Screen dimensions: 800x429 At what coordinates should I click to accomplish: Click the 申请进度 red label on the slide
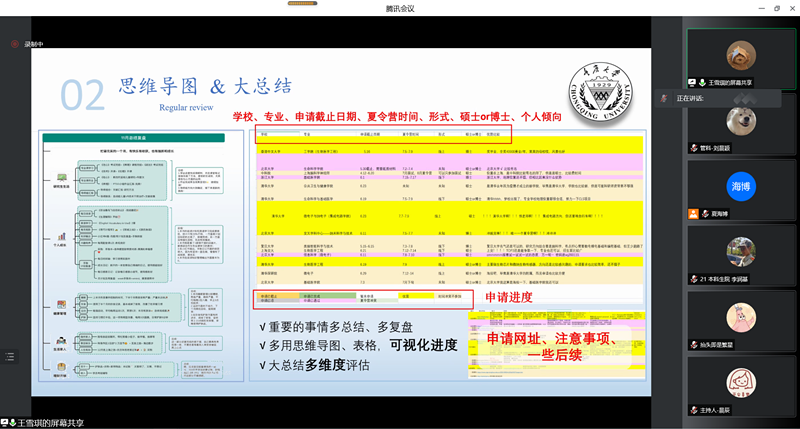coord(509,297)
